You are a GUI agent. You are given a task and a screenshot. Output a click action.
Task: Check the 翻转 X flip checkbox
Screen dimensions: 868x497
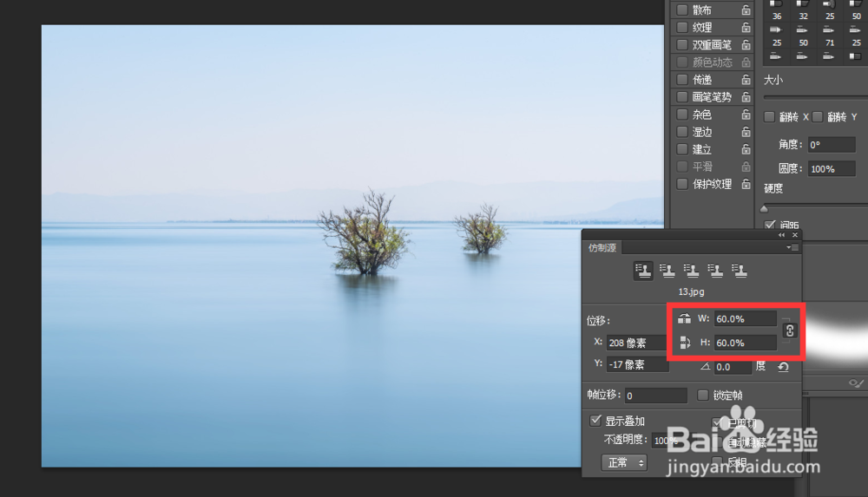[x=769, y=117]
